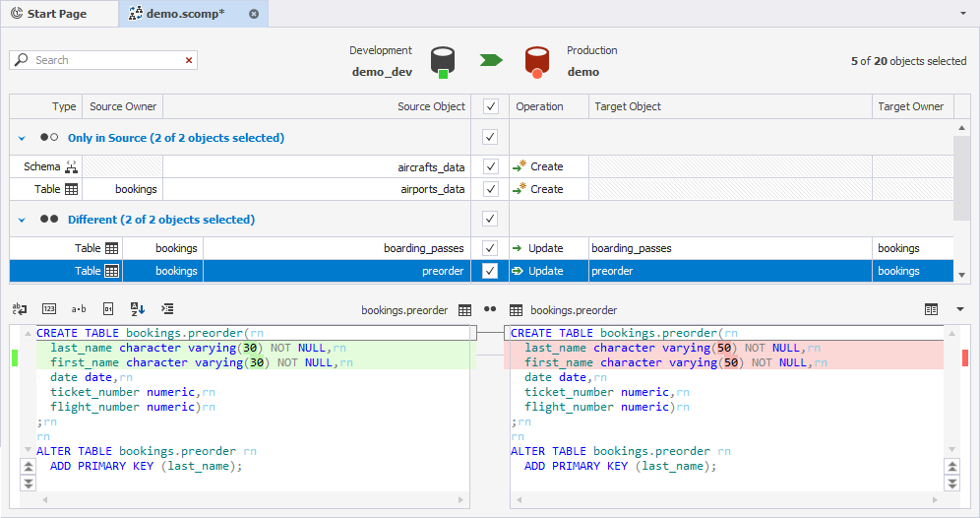Screen dimensions: 980x518
Task: Uncheck the boarding_passes checkbox
Action: 491,248
